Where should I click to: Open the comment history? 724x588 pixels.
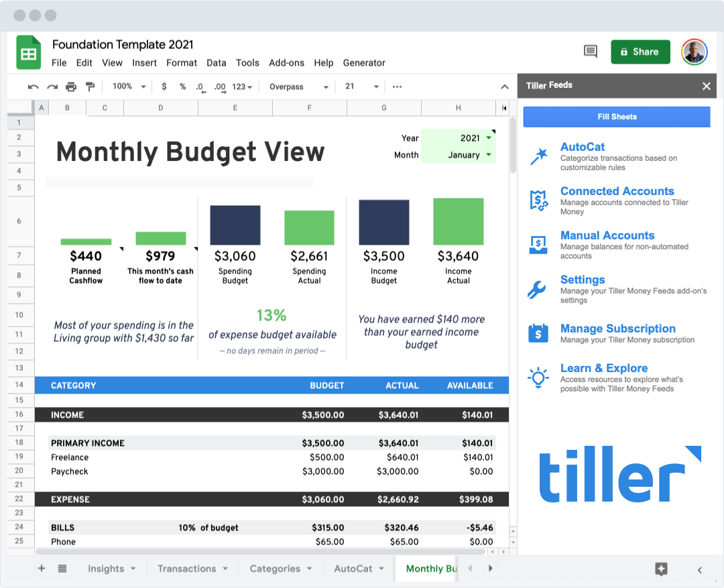(591, 51)
